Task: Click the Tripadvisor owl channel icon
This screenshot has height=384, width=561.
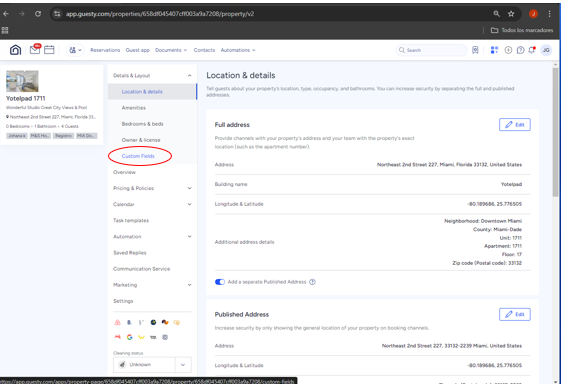Action: [176, 322]
